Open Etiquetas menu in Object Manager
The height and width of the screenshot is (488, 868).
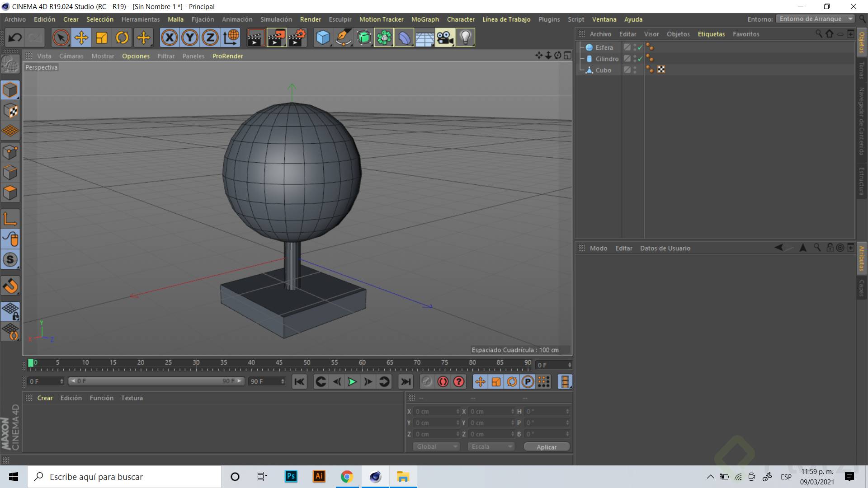tap(711, 34)
